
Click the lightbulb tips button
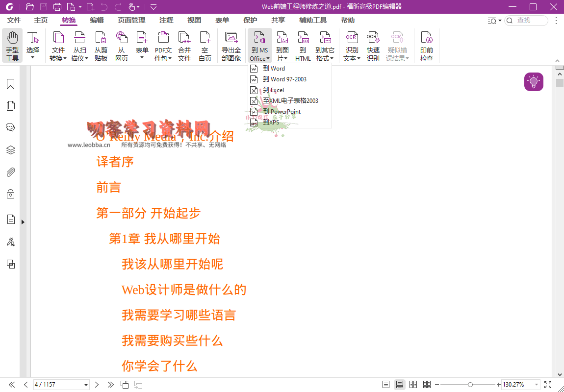coord(534,82)
